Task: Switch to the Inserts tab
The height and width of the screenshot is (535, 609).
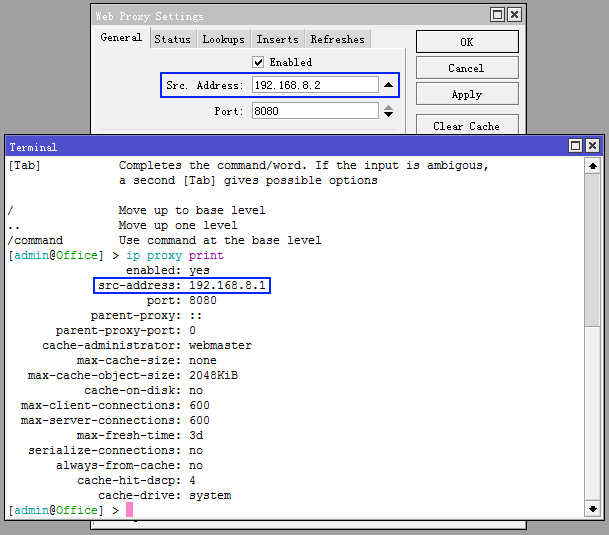Action: [277, 39]
